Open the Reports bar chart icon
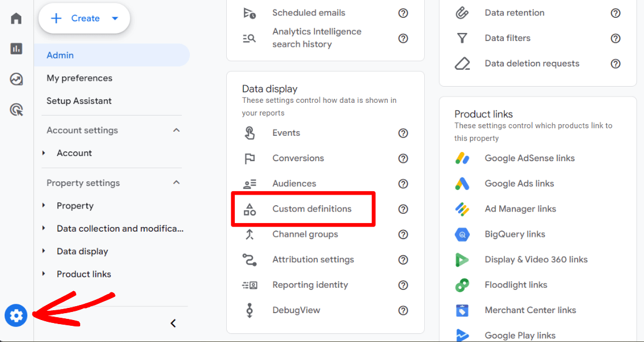 [x=16, y=49]
